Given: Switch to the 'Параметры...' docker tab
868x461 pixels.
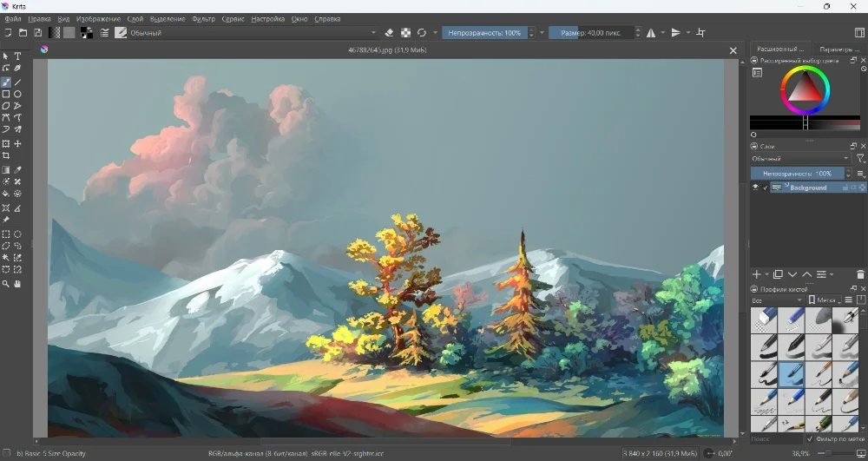Looking at the screenshot, I should coord(839,49).
